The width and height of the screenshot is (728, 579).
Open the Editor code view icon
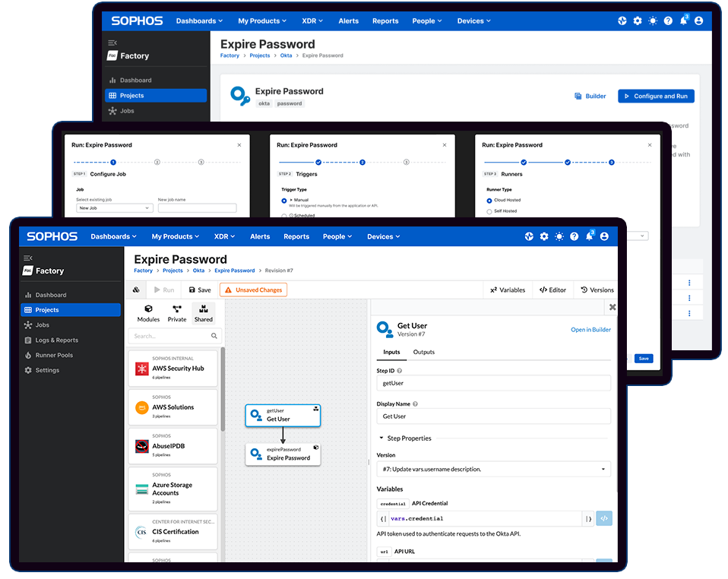[x=552, y=289]
